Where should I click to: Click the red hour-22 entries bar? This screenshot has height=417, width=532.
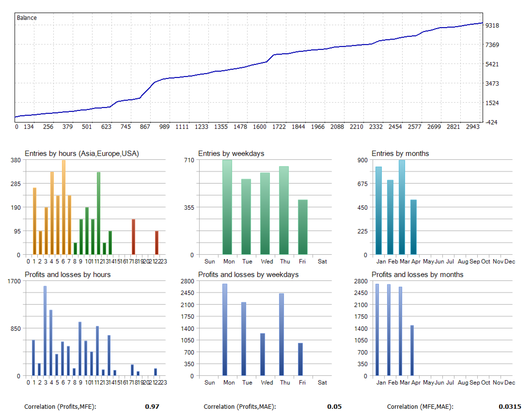click(x=157, y=243)
